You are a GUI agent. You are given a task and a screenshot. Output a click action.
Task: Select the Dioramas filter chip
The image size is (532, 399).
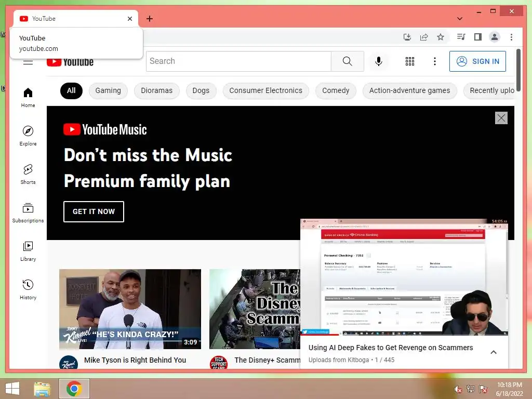157,90
